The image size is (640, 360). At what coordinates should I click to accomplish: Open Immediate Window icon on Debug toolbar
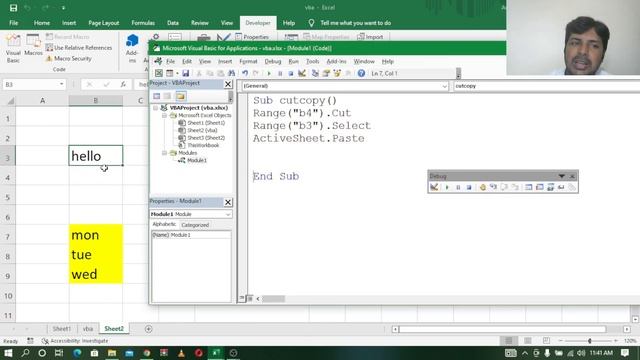pyautogui.click(x=540, y=187)
